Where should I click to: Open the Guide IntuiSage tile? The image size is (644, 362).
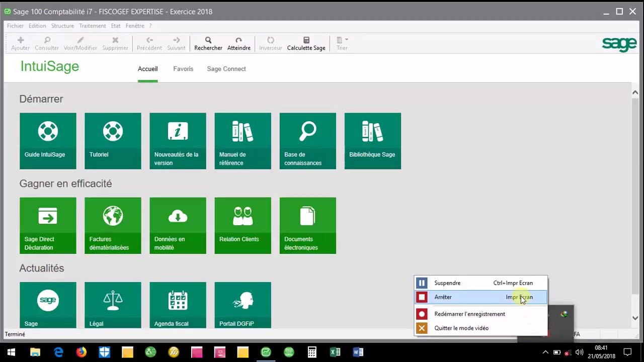pyautogui.click(x=48, y=141)
